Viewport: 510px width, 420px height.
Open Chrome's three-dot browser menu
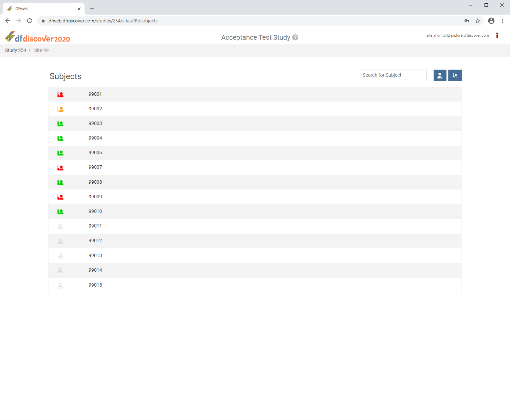[x=502, y=21]
